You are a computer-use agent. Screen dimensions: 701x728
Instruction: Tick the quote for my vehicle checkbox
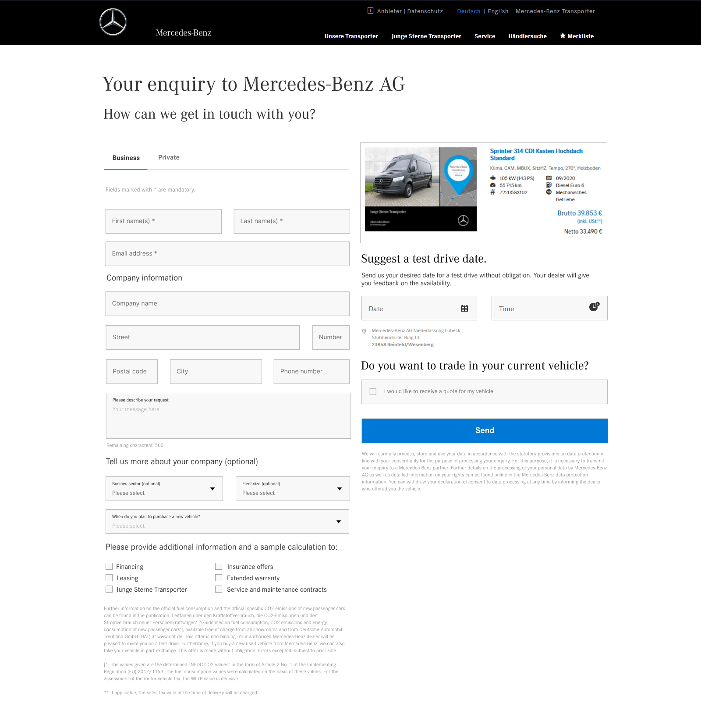[x=373, y=391]
